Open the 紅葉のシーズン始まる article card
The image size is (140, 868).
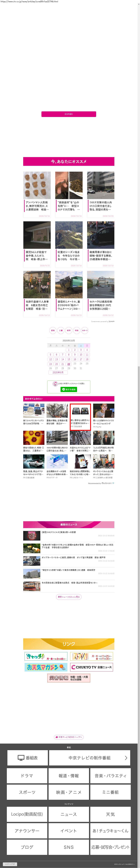69,244
